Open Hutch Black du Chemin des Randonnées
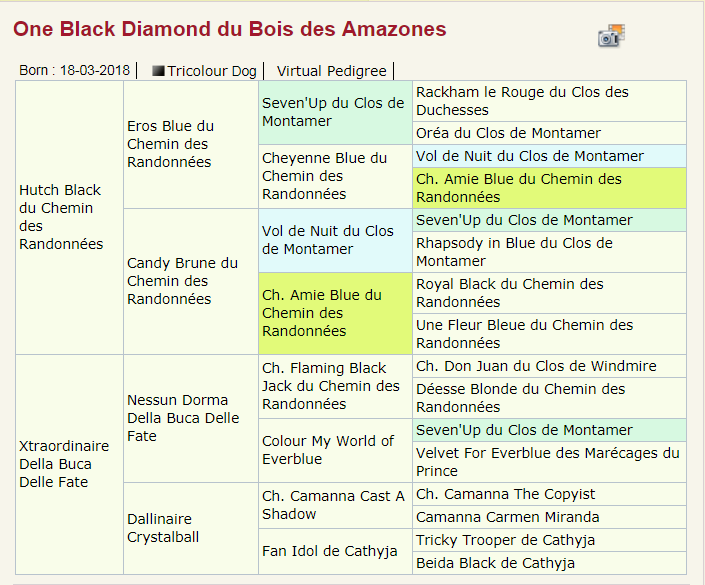705x585 pixels. coord(61,217)
